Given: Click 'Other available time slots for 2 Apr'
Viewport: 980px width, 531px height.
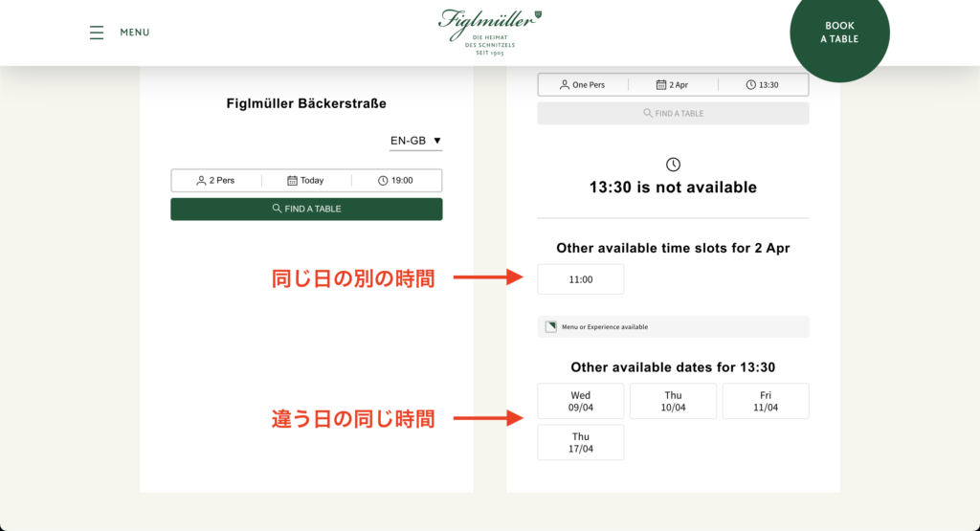Looking at the screenshot, I should [x=673, y=248].
